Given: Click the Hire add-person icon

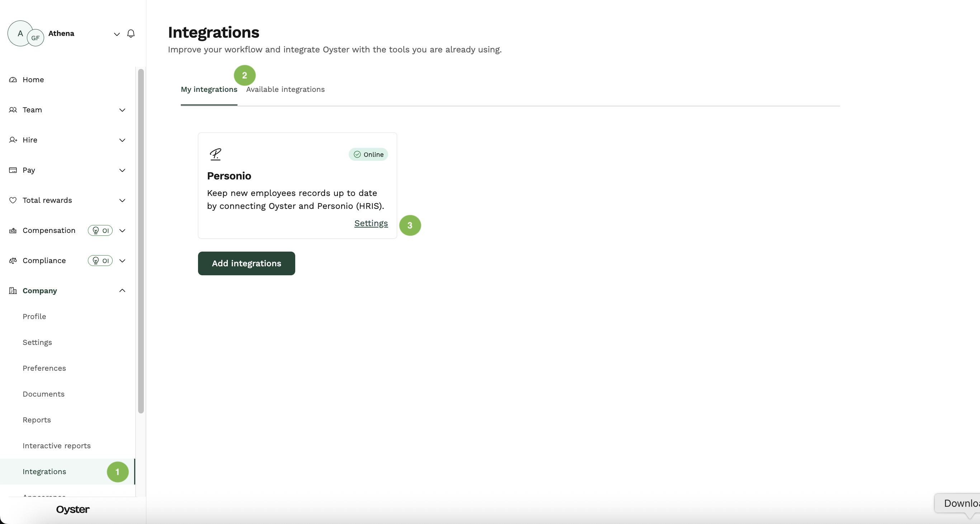Looking at the screenshot, I should coord(13,140).
